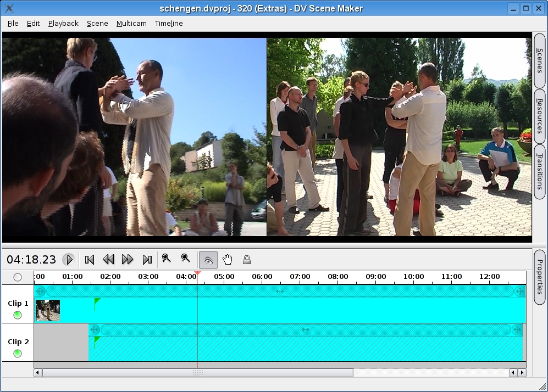Expand the Resources side panel tab
Screen dimensions: 548x392
[x=540, y=116]
